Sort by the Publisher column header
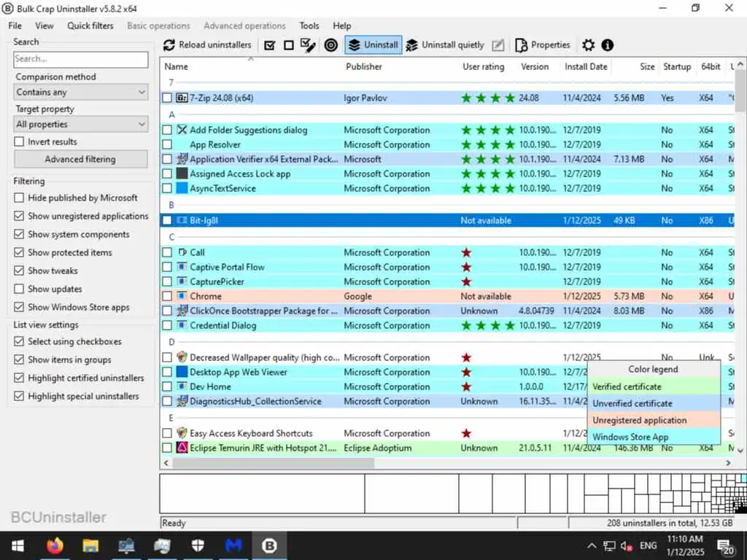 (364, 66)
